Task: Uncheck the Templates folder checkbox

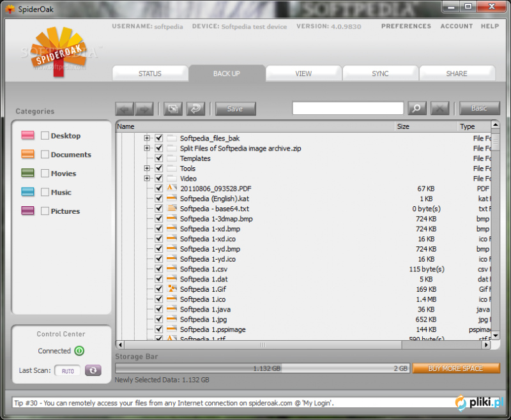Action: pos(158,158)
